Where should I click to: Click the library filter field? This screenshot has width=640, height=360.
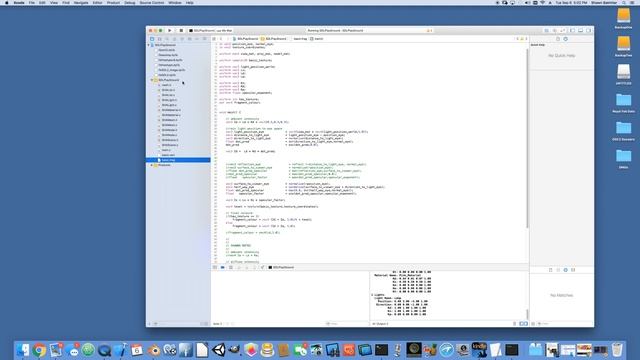coord(565,324)
